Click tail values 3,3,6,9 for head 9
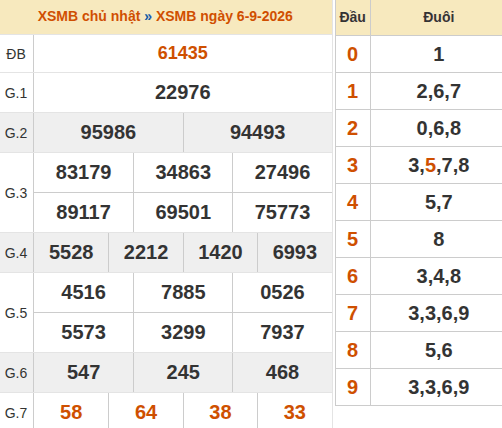This screenshot has width=502, height=428. pyautogui.click(x=439, y=388)
